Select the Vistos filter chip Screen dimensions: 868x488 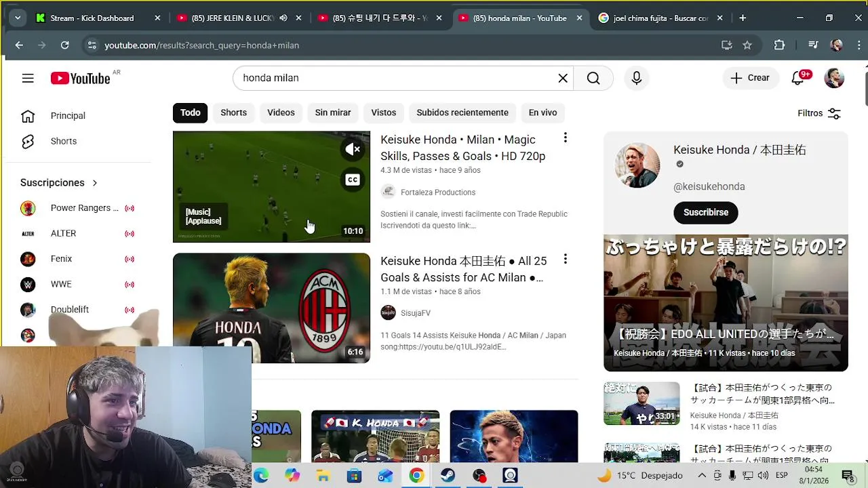point(383,113)
